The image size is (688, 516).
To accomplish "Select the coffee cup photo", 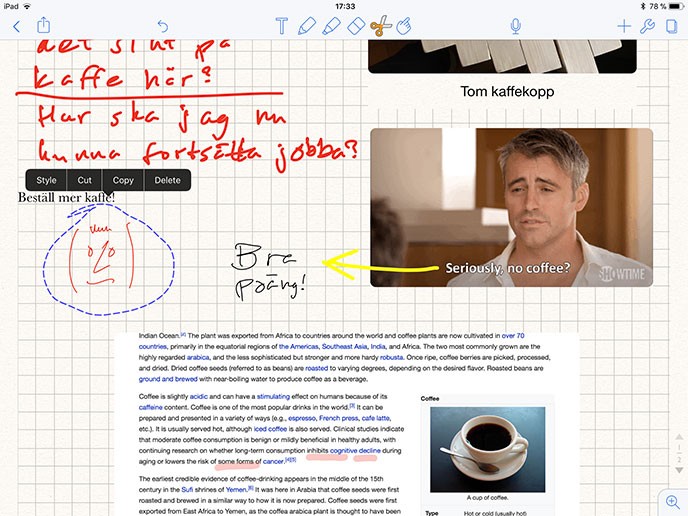I will click(x=487, y=449).
